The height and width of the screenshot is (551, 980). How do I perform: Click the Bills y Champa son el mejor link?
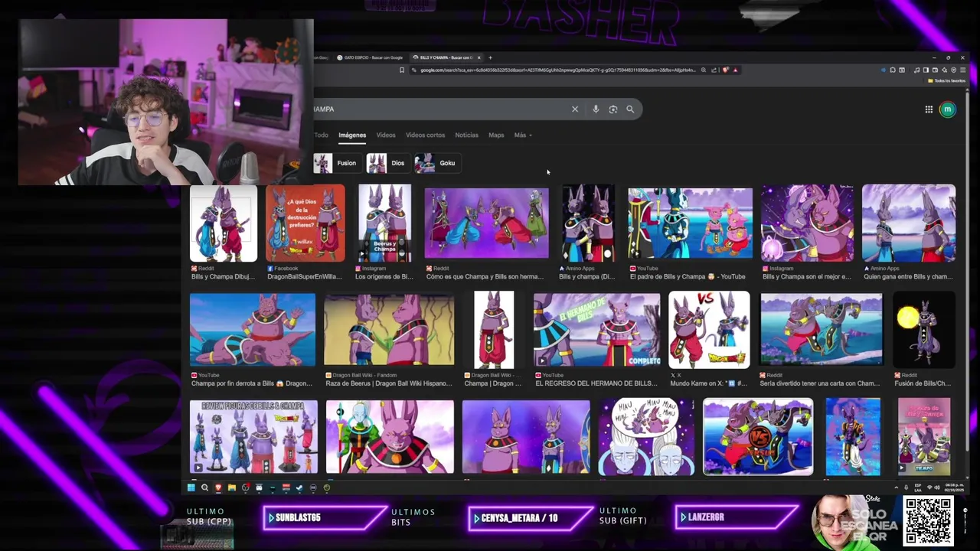pos(806,277)
